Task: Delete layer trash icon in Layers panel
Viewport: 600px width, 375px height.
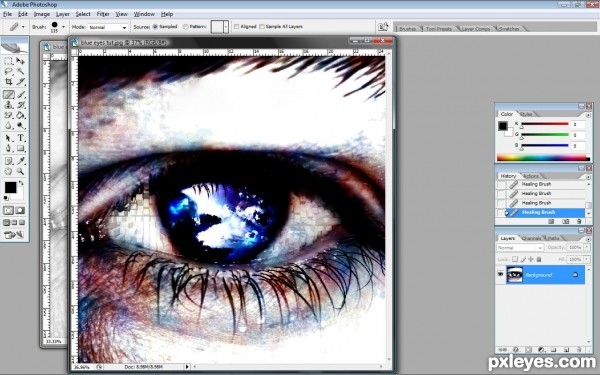Action: coord(579,350)
